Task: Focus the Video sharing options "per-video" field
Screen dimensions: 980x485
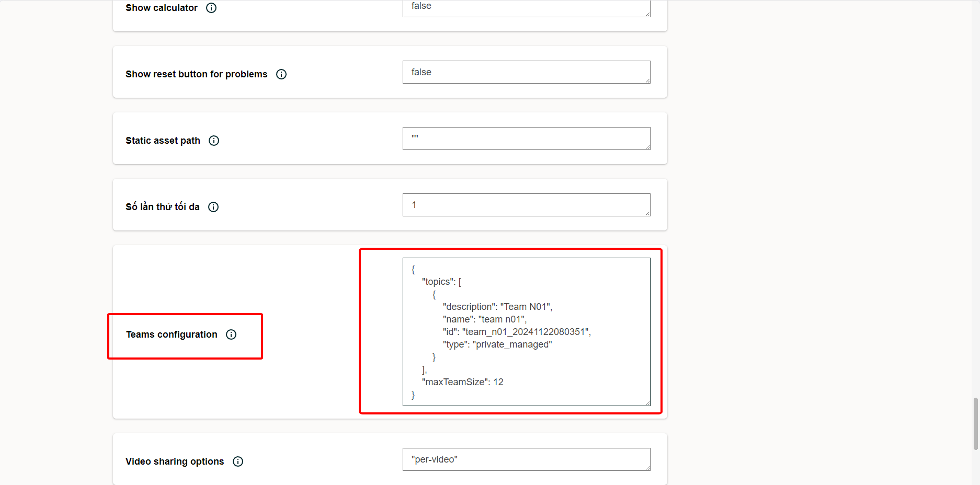Action: (x=526, y=459)
